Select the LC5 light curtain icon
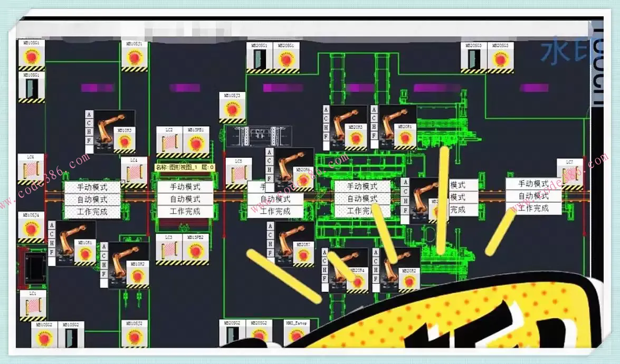This screenshot has width=620, height=364. [239, 174]
